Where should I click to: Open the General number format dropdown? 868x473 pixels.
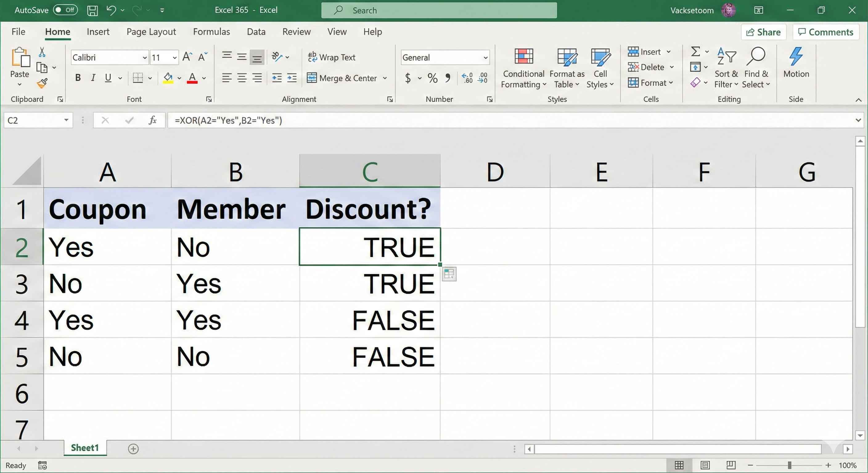coord(485,58)
